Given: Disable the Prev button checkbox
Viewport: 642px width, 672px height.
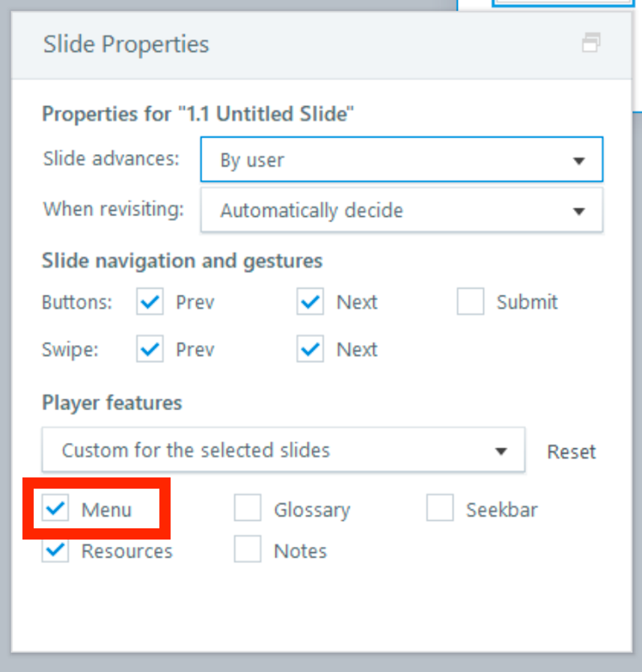Looking at the screenshot, I should (150, 302).
